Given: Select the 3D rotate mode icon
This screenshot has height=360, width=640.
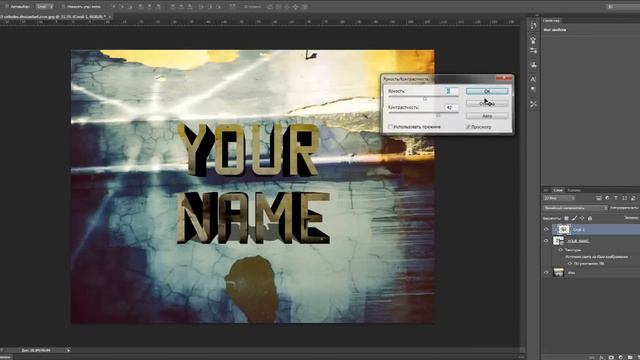Looking at the screenshot, I should pos(269,7).
